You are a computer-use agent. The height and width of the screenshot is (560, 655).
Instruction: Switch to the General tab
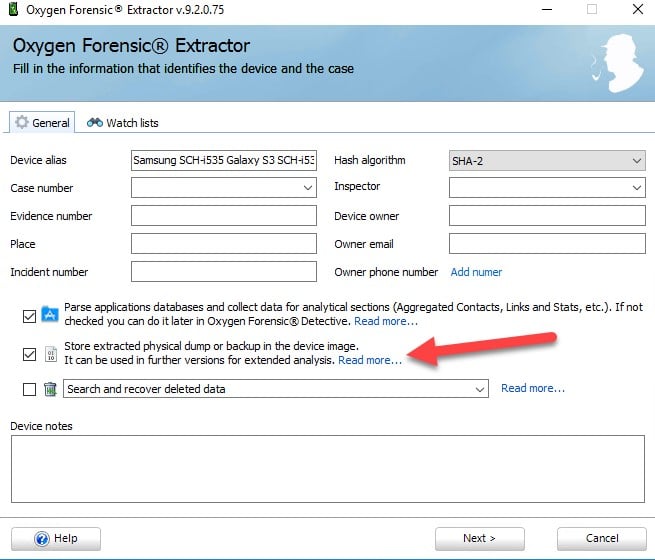(42, 122)
